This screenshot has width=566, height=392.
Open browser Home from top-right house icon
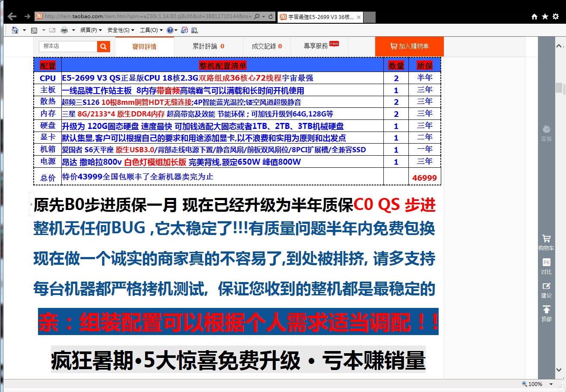click(x=534, y=16)
